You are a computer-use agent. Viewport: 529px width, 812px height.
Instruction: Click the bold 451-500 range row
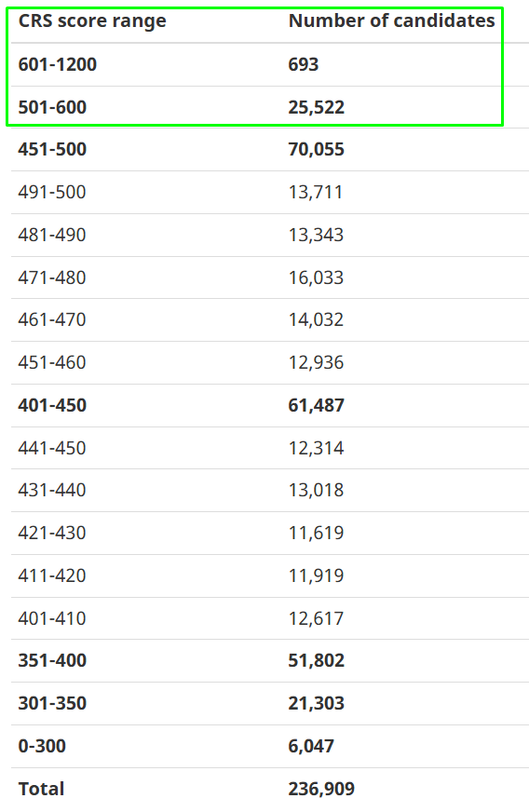tap(269, 150)
